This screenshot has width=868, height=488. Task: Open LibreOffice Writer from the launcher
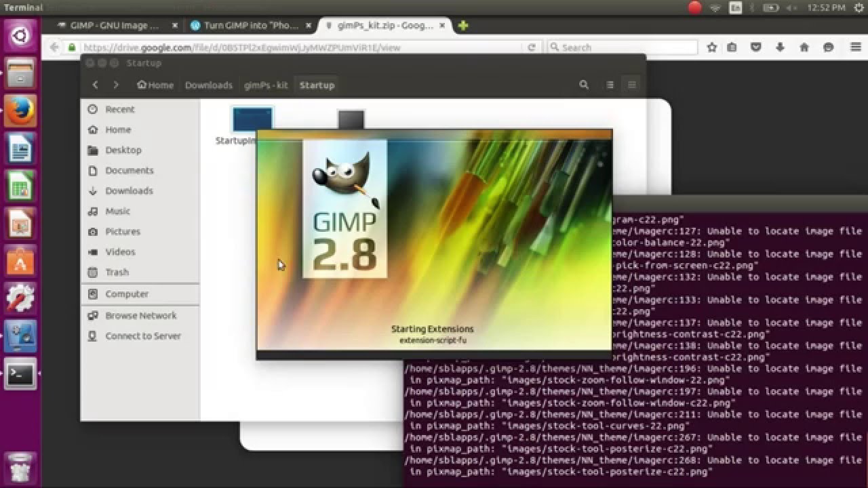coord(20,148)
